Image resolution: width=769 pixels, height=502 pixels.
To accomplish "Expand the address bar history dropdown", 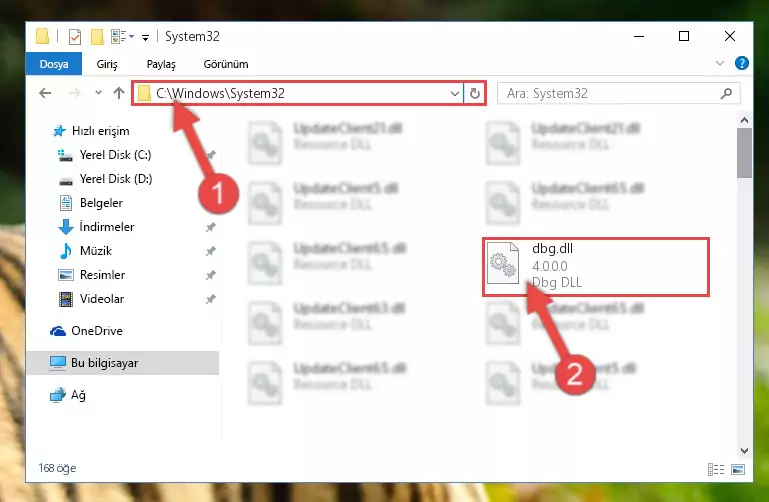I will 455,93.
